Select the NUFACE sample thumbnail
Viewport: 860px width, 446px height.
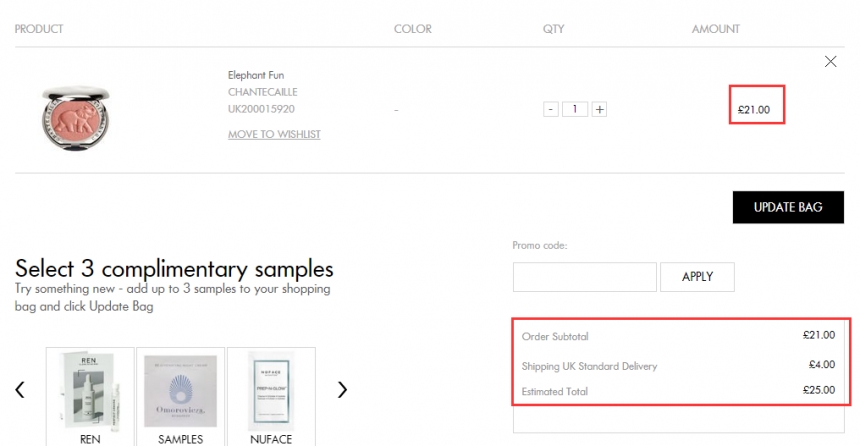[x=271, y=397]
